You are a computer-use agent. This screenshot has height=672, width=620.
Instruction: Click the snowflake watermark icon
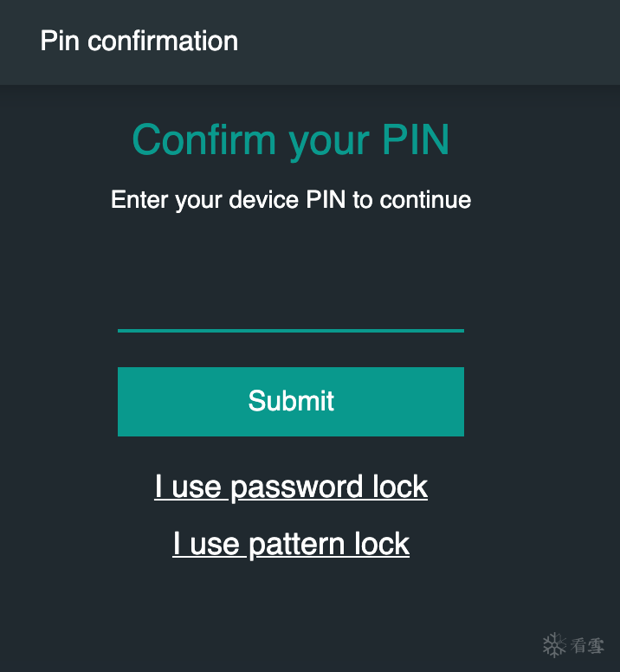(554, 644)
